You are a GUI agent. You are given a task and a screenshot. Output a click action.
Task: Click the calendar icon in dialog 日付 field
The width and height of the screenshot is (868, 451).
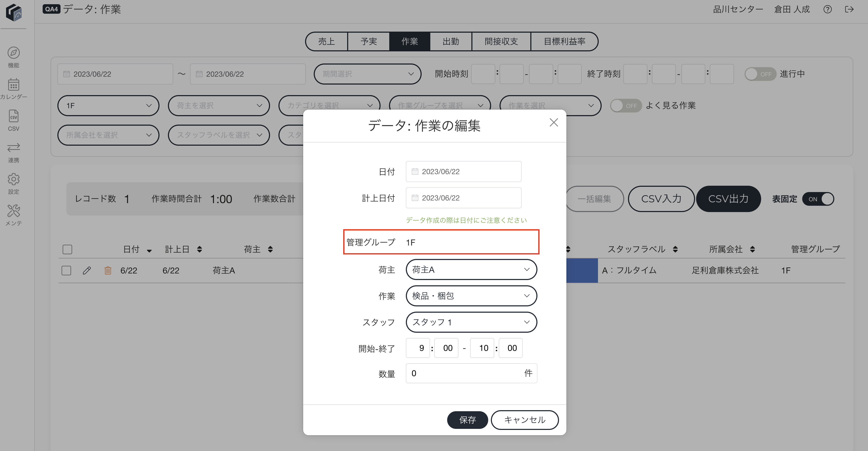coord(415,172)
